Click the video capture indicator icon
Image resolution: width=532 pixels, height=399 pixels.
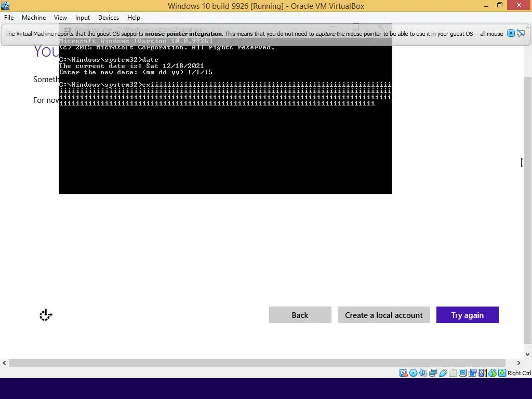coord(472,373)
